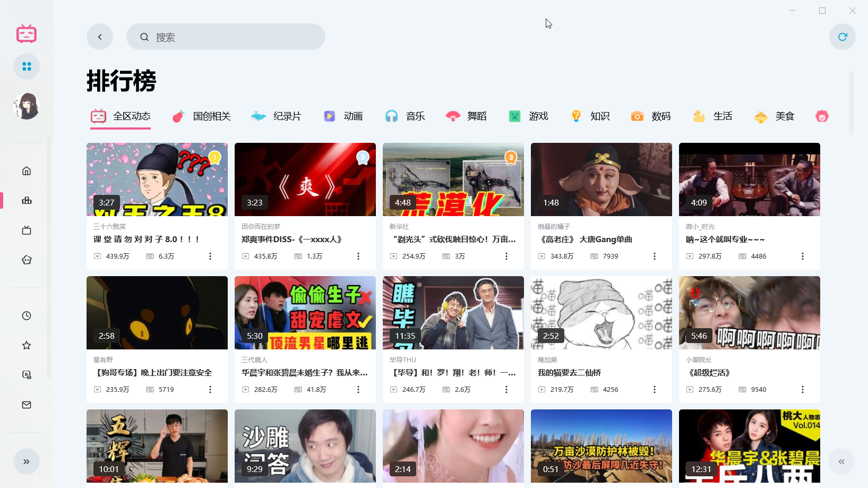Image resolution: width=868 pixels, height=488 pixels.
Task: Switch to the 动画 tab
Action: [x=343, y=116]
